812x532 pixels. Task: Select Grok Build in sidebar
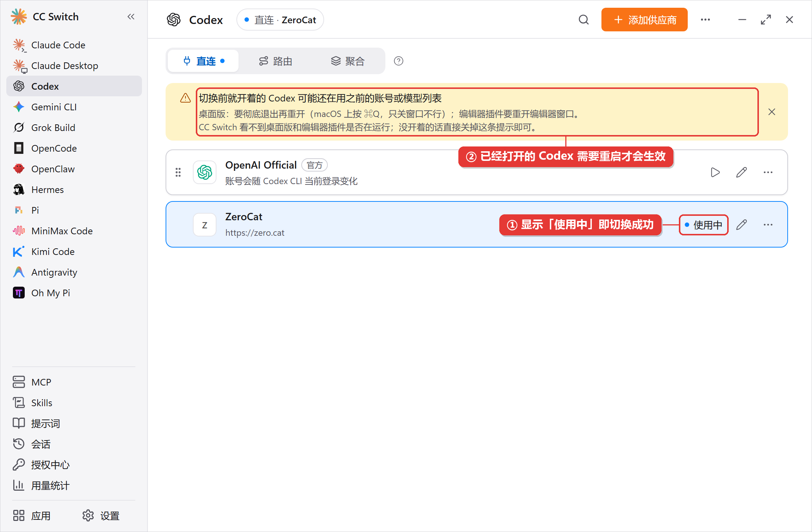tap(74, 128)
